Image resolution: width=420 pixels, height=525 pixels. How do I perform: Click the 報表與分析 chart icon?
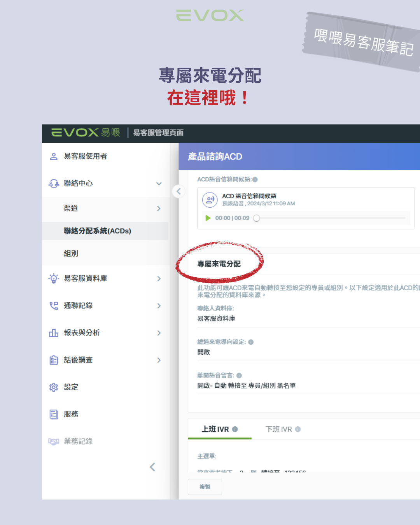coord(54,333)
